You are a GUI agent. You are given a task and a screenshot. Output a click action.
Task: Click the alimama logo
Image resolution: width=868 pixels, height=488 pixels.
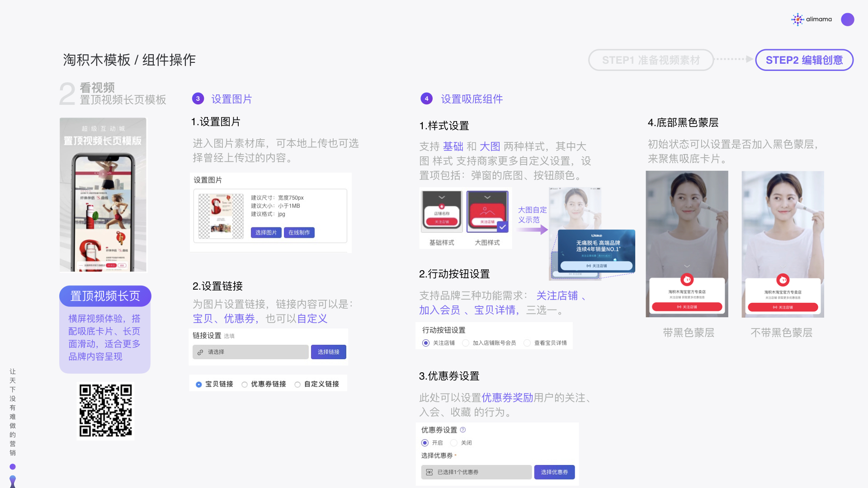(x=811, y=19)
